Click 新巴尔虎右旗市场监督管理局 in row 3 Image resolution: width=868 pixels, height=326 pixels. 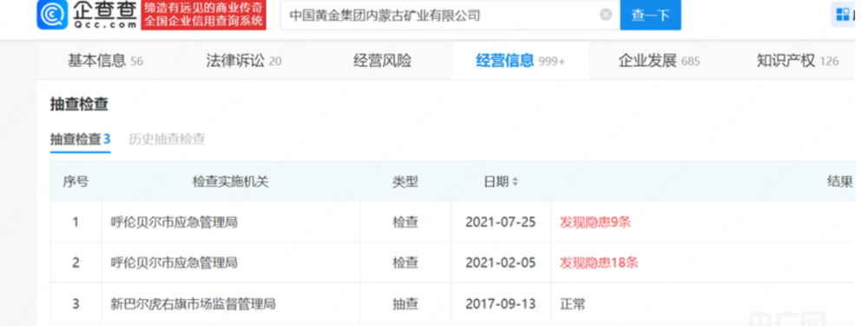click(x=193, y=303)
